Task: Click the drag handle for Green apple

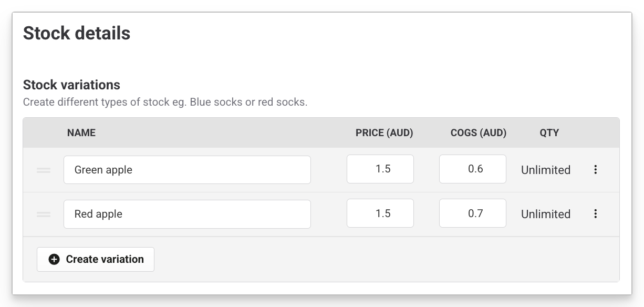Action: pyautogui.click(x=44, y=170)
